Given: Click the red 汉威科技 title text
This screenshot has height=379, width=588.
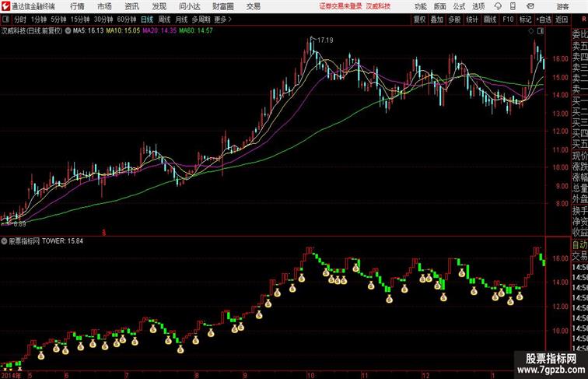Looking at the screenshot, I should coord(378,6).
